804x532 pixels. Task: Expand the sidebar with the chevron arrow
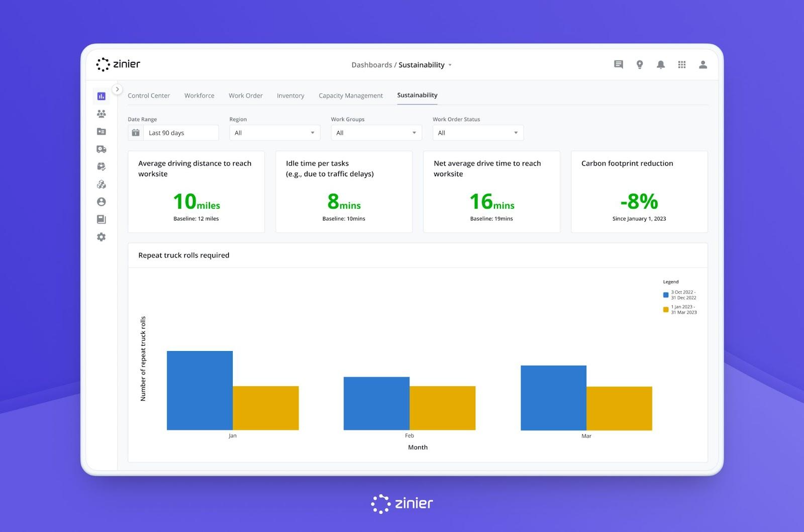click(117, 89)
